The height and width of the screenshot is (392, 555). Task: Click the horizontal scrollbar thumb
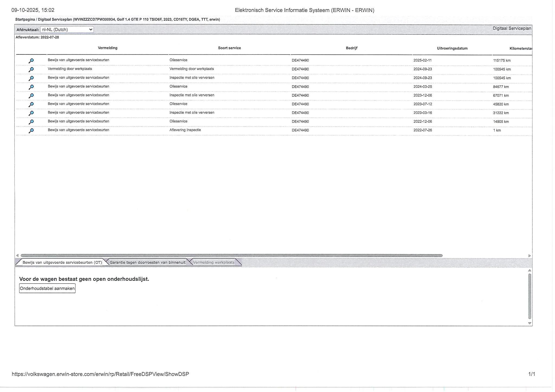231,256
